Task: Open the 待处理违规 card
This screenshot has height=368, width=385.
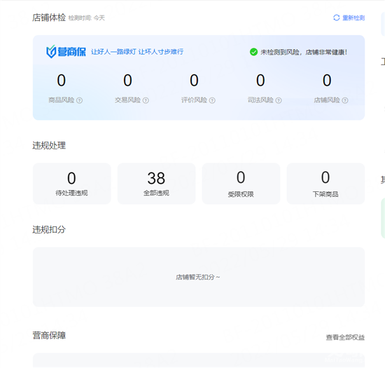Action: coord(72,184)
